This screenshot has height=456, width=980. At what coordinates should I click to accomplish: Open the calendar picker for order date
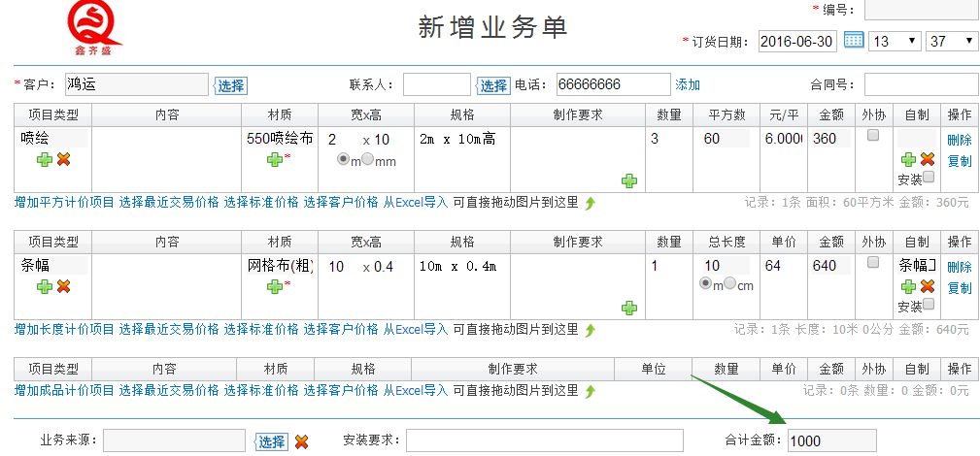pyautogui.click(x=854, y=41)
